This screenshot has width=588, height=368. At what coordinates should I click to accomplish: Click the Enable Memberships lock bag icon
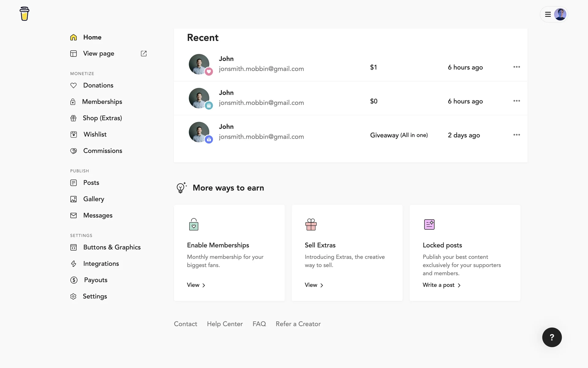pos(194,224)
